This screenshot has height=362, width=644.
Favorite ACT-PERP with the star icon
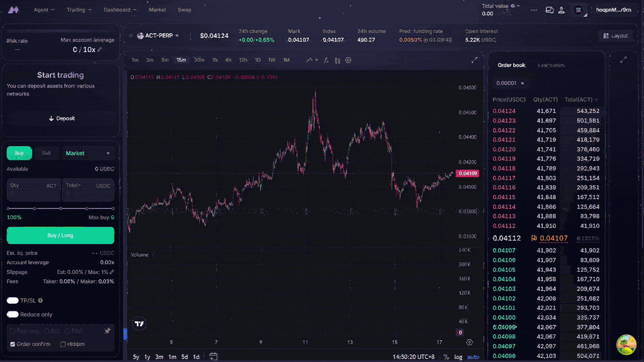coord(131,36)
